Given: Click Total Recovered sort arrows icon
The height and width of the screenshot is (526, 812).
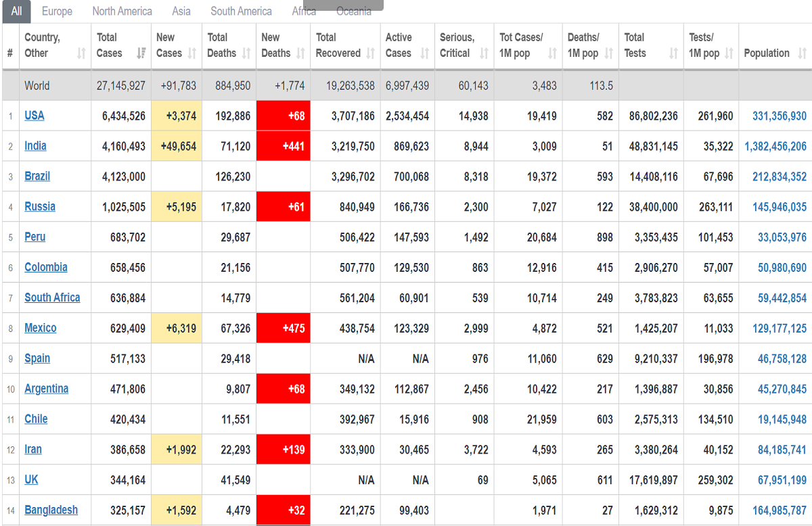Looking at the screenshot, I should pos(371,53).
